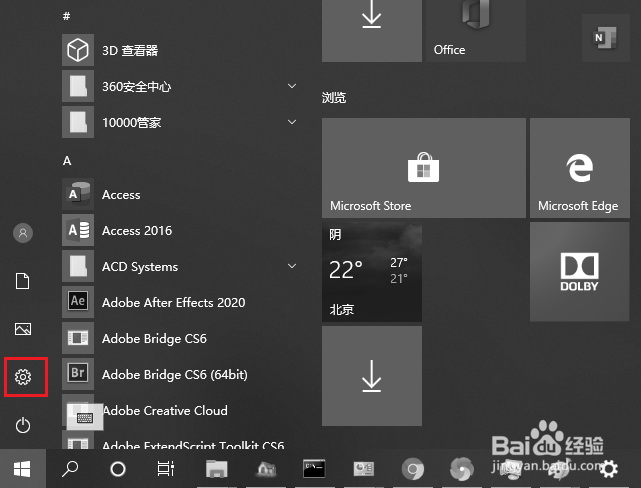Open the 360安全中心 folder
Viewport: 641px width, 488px height.
[x=180, y=86]
